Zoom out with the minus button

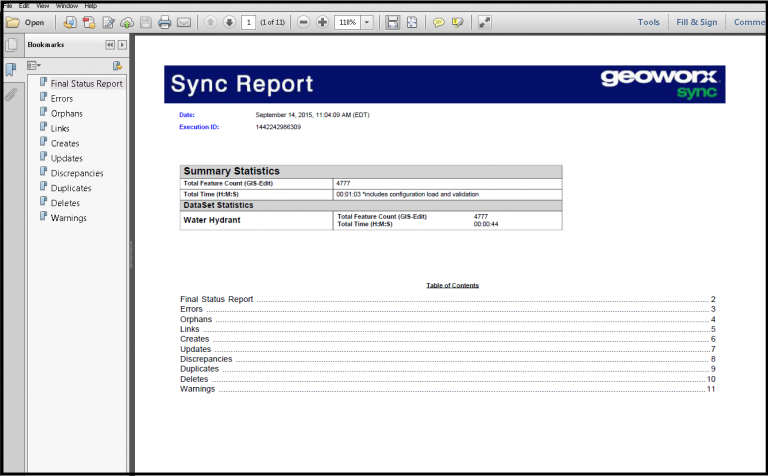pos(304,23)
